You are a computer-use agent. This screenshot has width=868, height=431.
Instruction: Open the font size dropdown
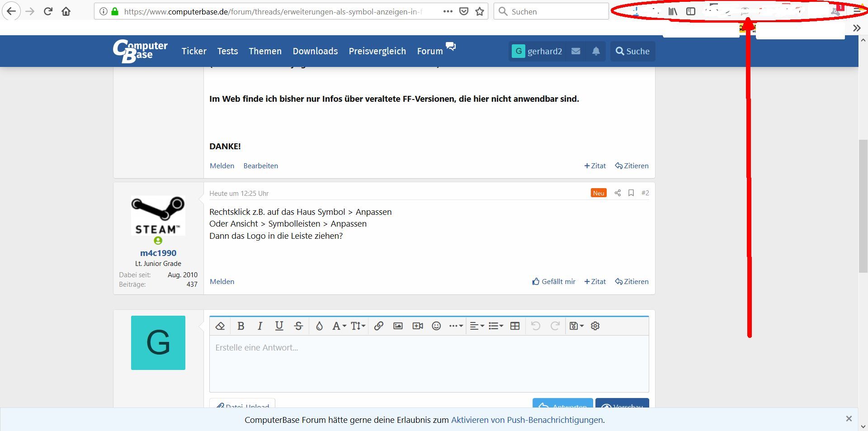coord(358,326)
